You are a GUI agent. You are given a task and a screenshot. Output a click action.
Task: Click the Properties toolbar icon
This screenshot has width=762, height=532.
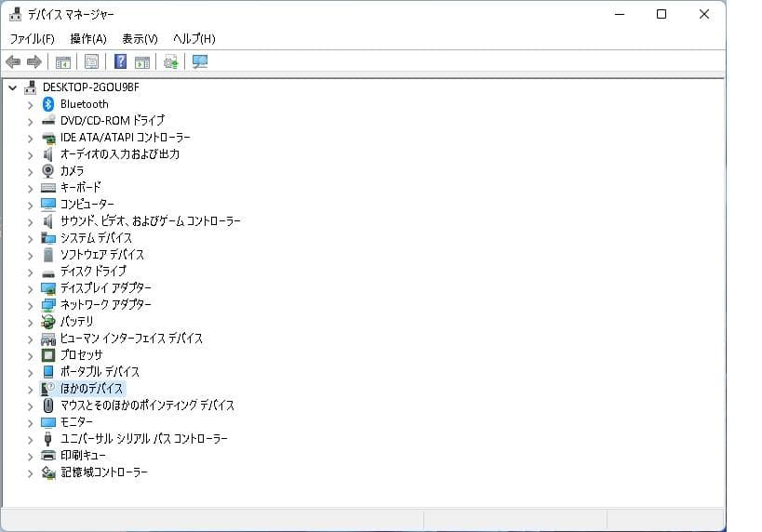click(91, 61)
